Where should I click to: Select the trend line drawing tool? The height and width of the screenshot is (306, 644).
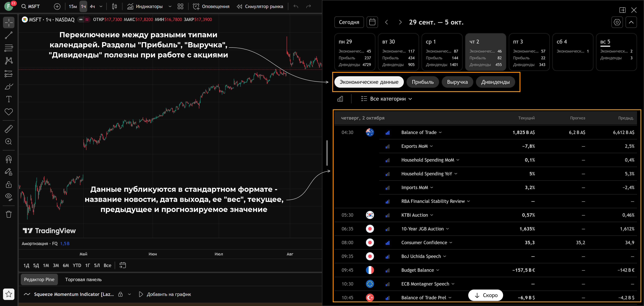[9, 35]
